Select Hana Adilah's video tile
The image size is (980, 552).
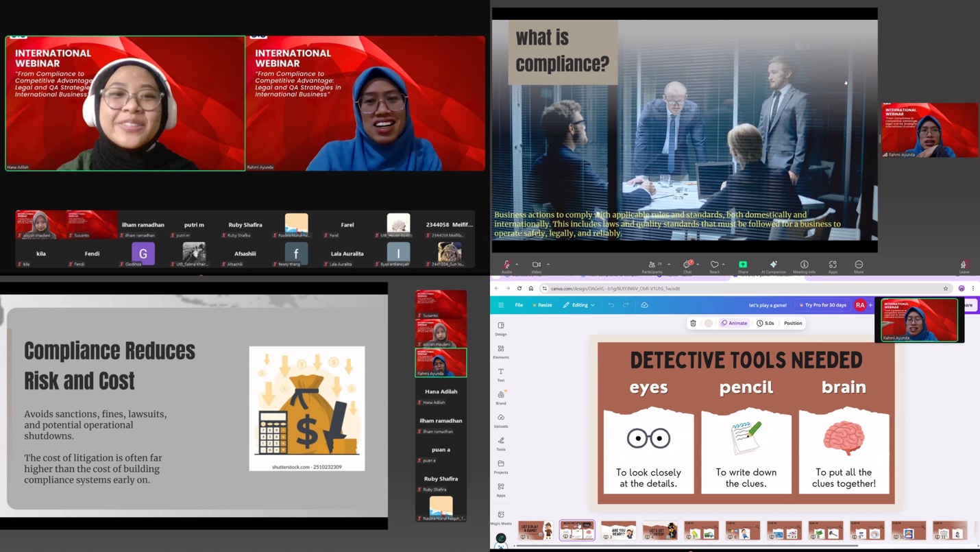click(x=125, y=103)
